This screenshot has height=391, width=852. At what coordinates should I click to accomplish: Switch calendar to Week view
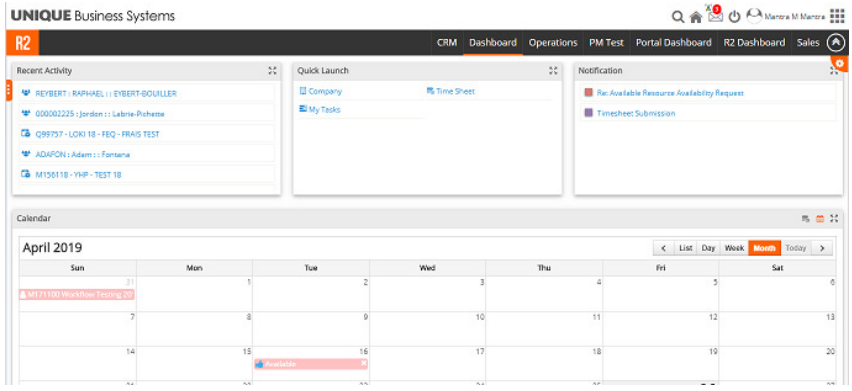pos(734,248)
